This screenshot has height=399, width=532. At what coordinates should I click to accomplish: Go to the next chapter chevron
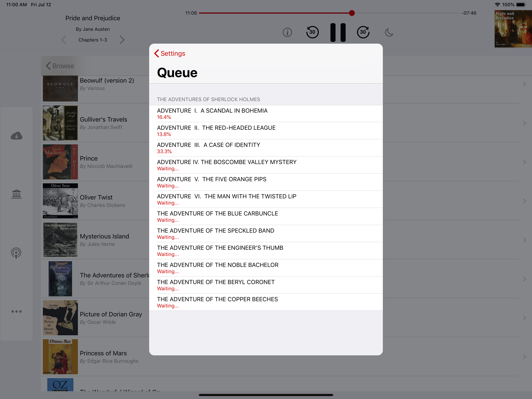point(122,40)
